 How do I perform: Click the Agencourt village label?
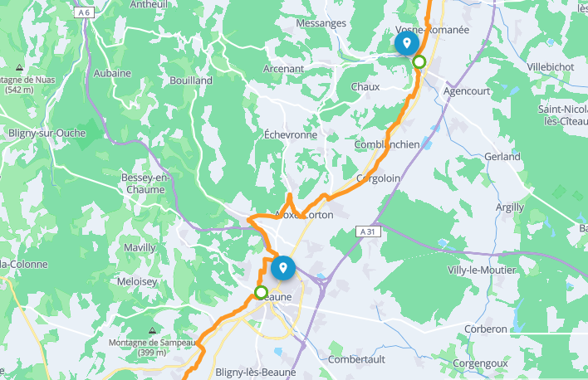467,91
